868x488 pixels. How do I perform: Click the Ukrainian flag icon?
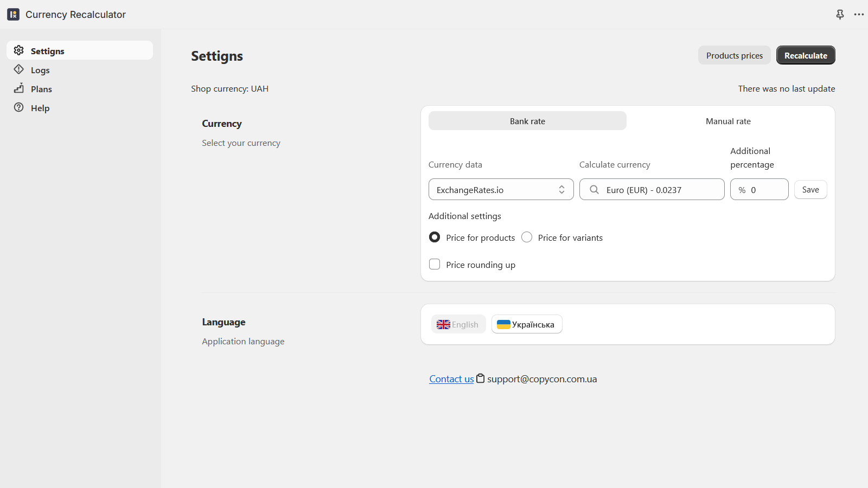pos(503,324)
